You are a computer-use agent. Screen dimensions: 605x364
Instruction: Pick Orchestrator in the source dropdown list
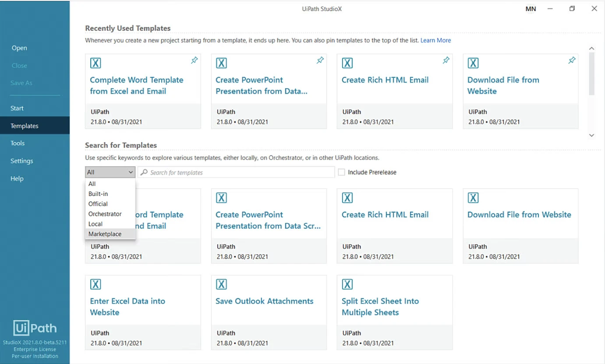point(110,214)
